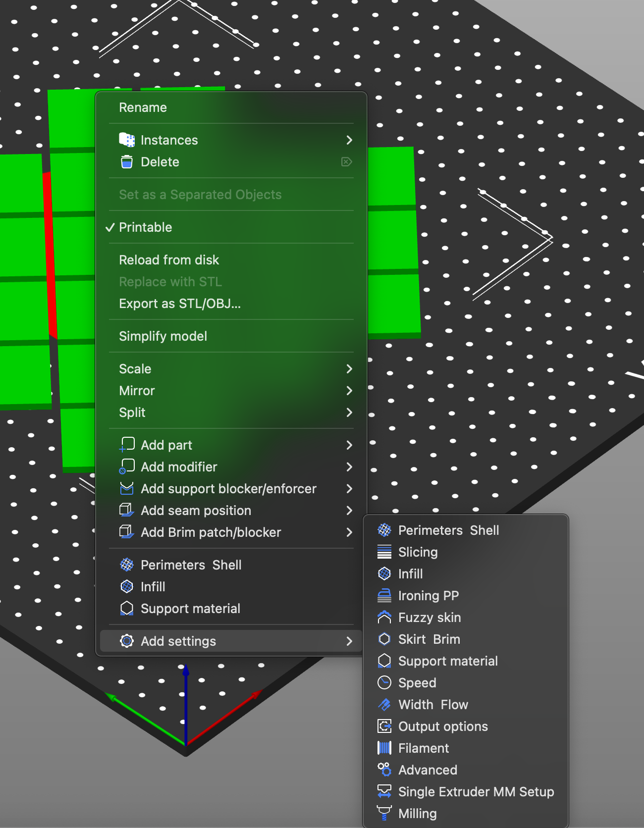Click the red model part on the bed
Viewport: 644px width, 828px height.
pos(50,255)
